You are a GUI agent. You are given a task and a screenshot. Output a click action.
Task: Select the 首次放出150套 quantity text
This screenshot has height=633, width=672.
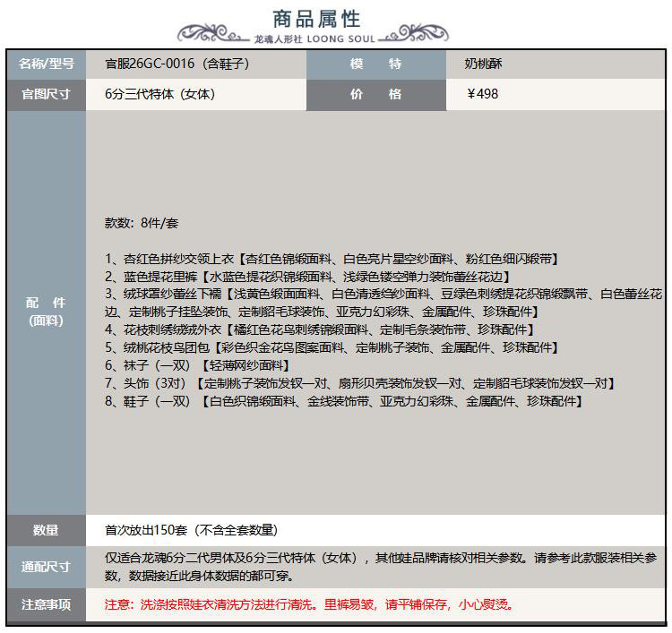tap(191, 530)
